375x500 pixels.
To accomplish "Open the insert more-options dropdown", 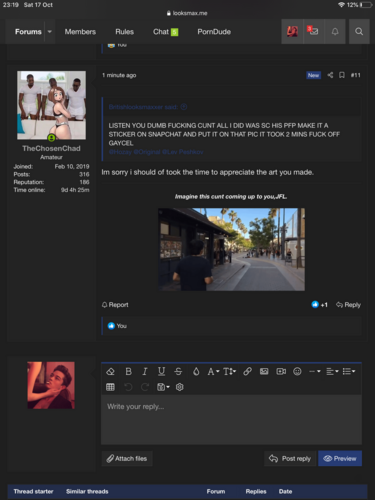I will pyautogui.click(x=315, y=371).
